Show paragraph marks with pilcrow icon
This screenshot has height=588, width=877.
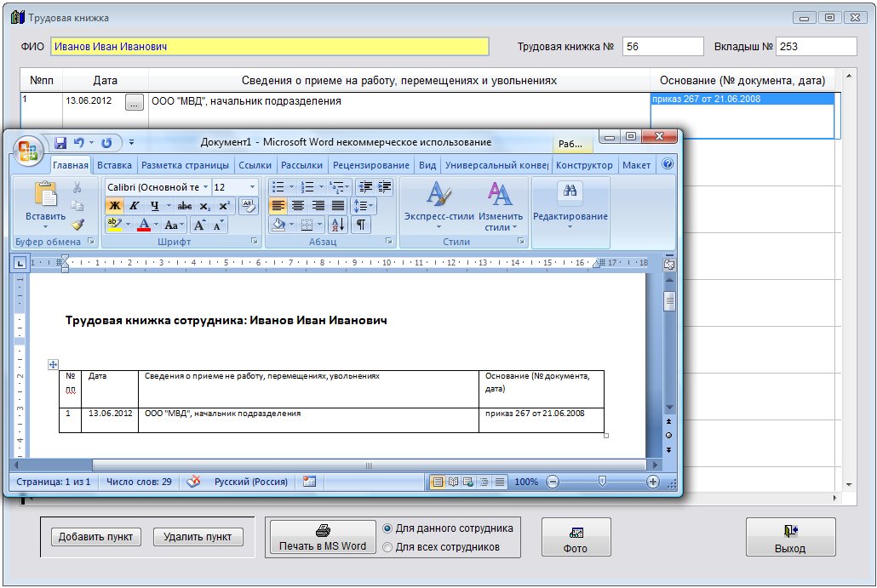tap(361, 225)
